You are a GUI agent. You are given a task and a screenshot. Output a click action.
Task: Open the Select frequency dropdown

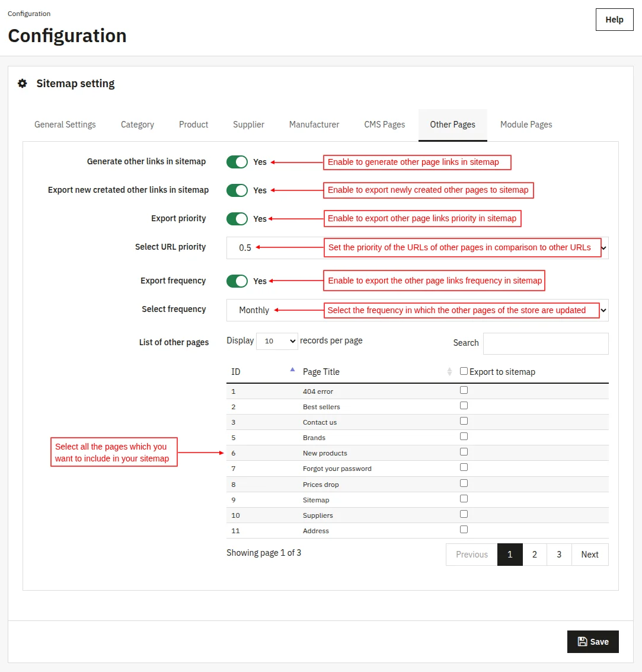click(417, 310)
